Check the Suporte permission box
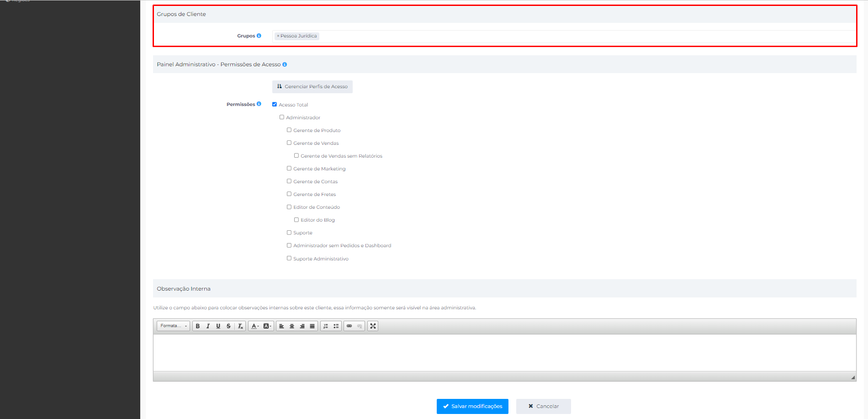 (x=289, y=233)
